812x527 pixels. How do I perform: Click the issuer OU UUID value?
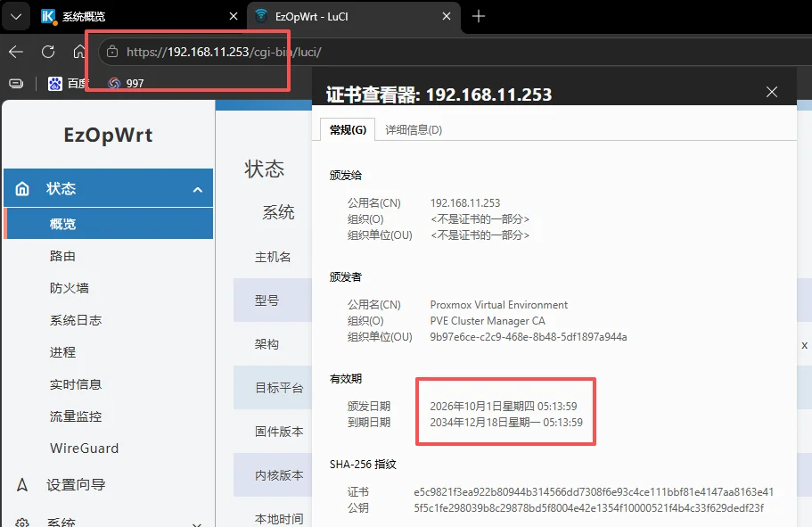pyautogui.click(x=529, y=337)
